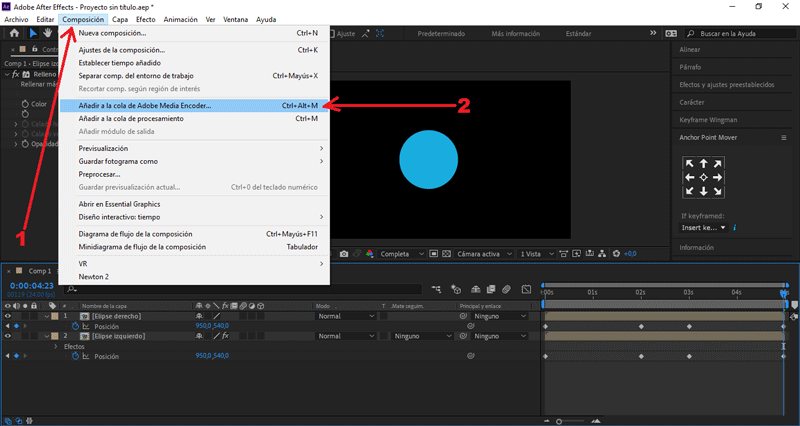Collapse the Elipse derecho layer twirl
The height and width of the screenshot is (426, 800).
(46, 316)
